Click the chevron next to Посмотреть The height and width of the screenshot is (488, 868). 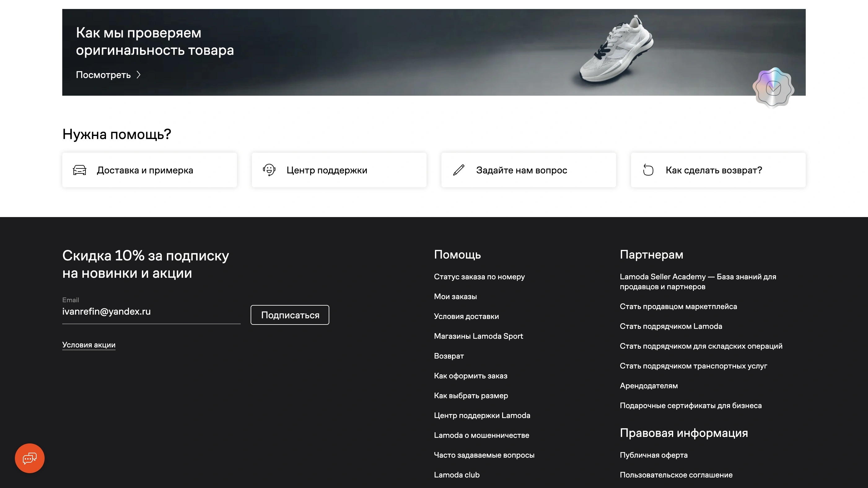[138, 75]
